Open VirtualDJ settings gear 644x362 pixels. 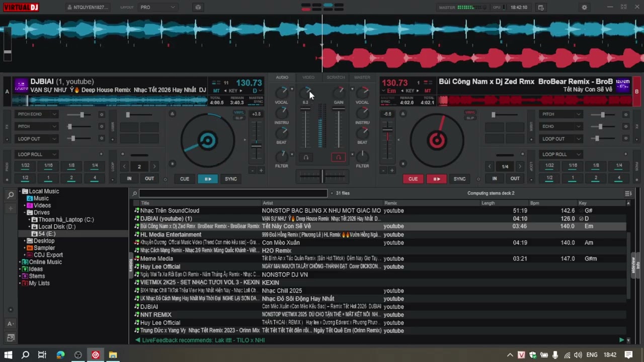tap(584, 8)
